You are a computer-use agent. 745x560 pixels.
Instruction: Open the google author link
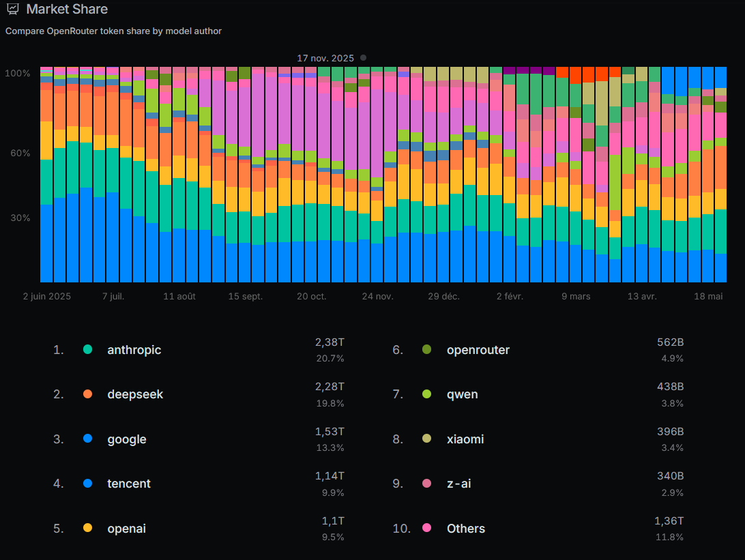click(127, 439)
